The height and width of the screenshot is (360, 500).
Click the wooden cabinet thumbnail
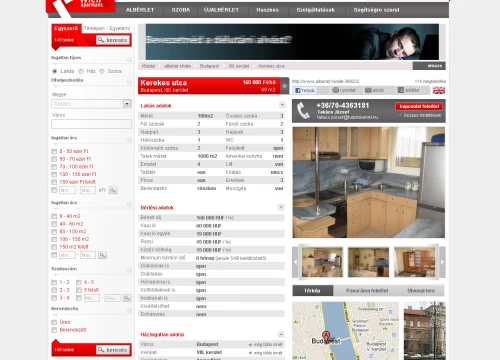click(414, 262)
